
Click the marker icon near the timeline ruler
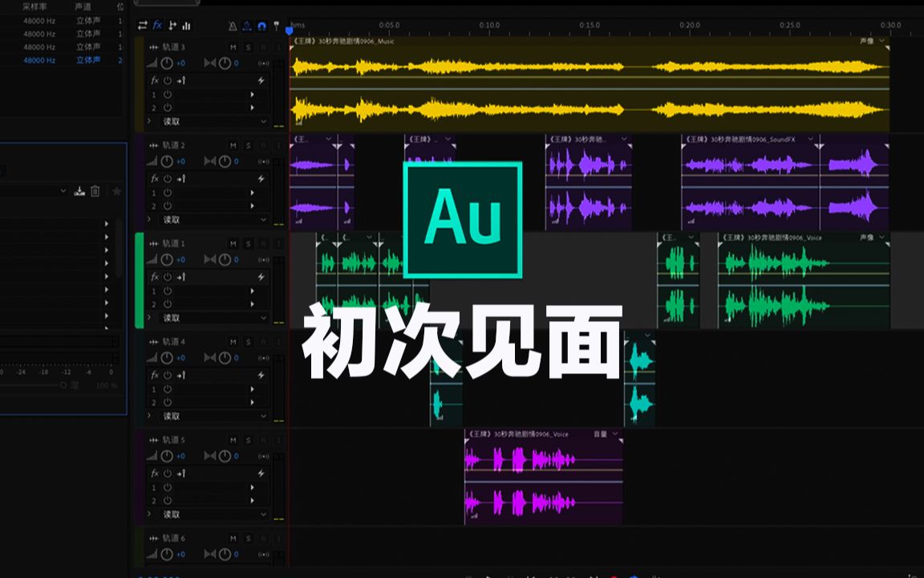[x=277, y=25]
